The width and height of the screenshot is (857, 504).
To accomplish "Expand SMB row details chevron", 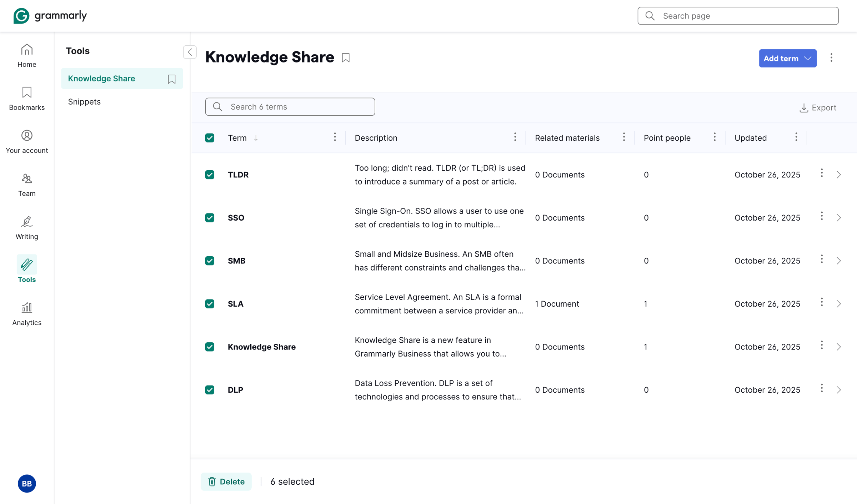I will click(839, 261).
